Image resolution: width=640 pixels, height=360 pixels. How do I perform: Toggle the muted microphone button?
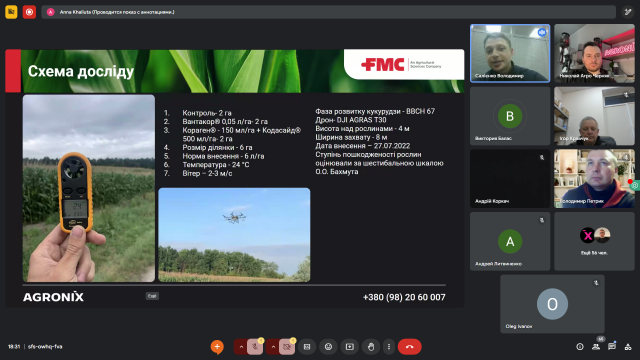[256, 347]
